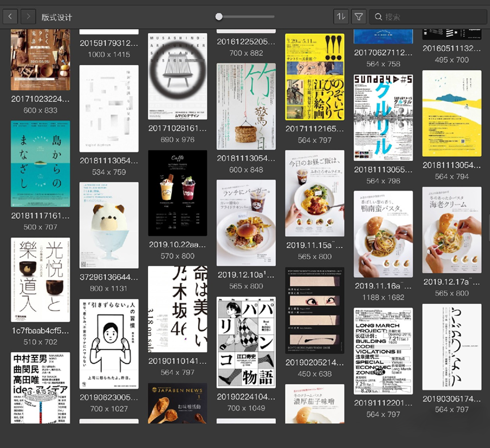Select the bear shaved ice poster thumbnail
This screenshot has width=490, height=448.
pyautogui.click(x=109, y=225)
